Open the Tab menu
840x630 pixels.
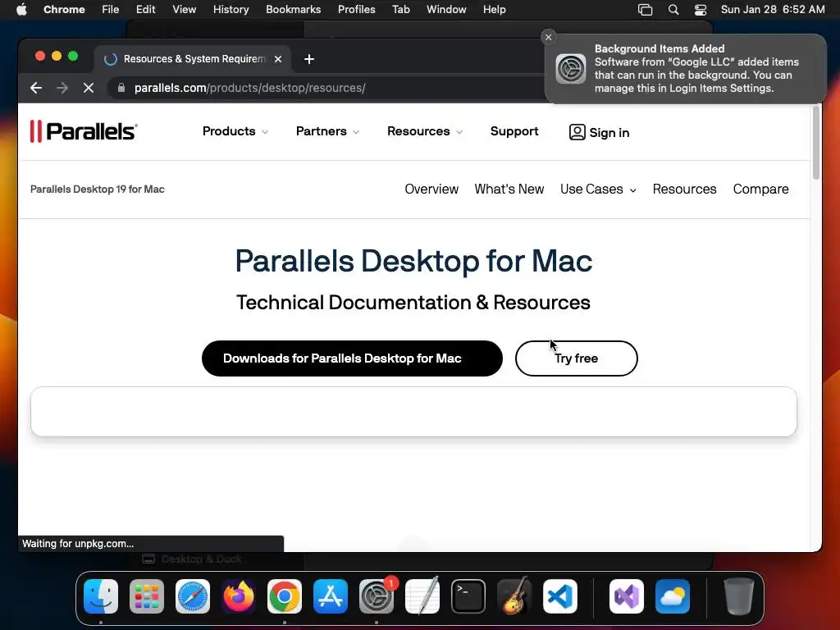(x=400, y=10)
